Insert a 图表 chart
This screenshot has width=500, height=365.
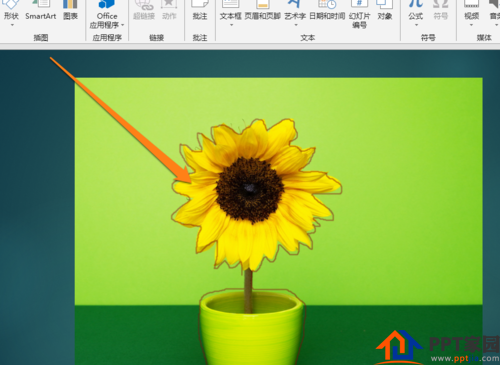coord(70,11)
